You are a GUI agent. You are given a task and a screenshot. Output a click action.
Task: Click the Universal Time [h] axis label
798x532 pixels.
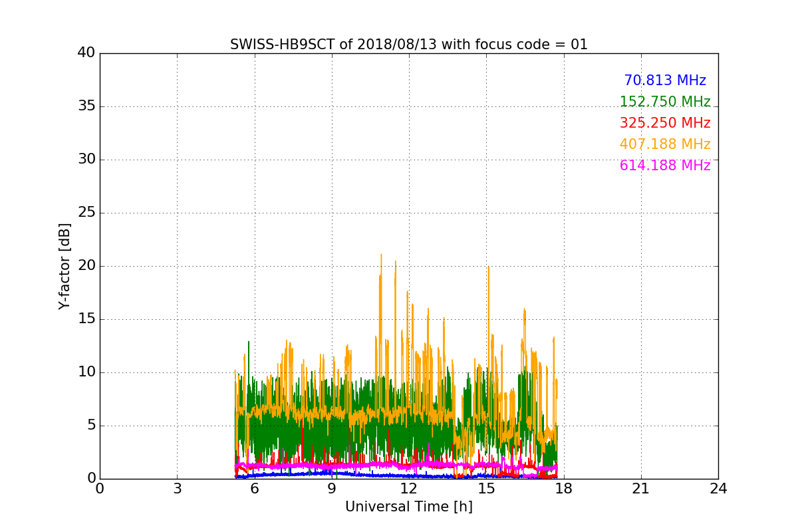(409, 507)
